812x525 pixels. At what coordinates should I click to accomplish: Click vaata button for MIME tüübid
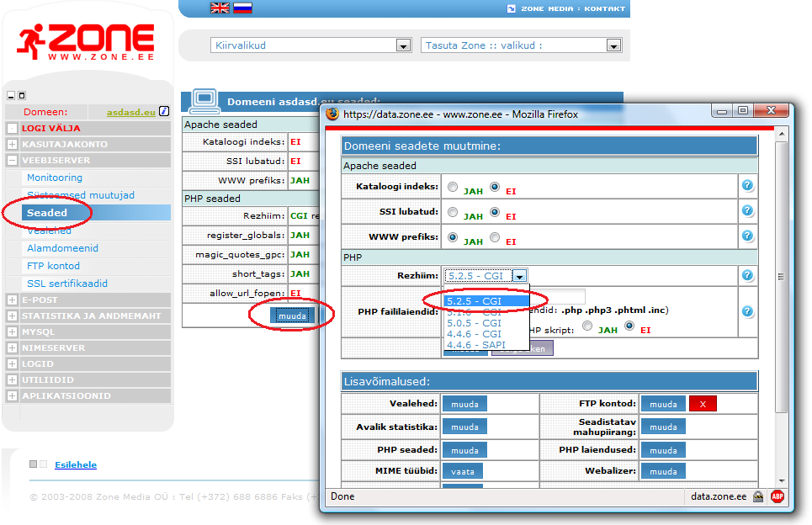463,472
